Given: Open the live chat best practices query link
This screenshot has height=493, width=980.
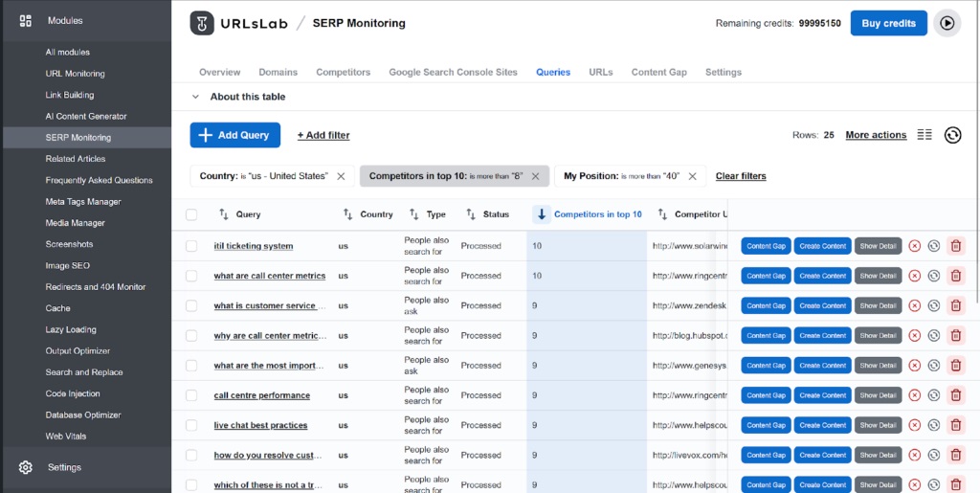Looking at the screenshot, I should coord(260,426).
